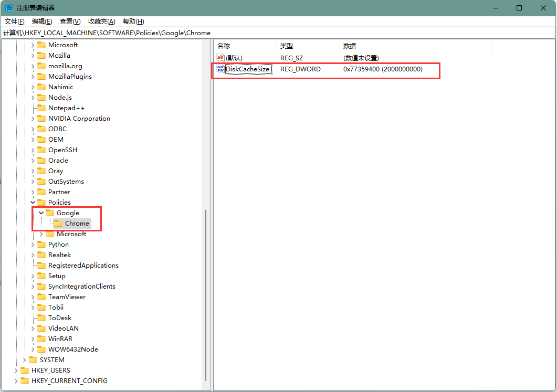
Task: Select the mozilla.org tree label
Action: tap(66, 66)
